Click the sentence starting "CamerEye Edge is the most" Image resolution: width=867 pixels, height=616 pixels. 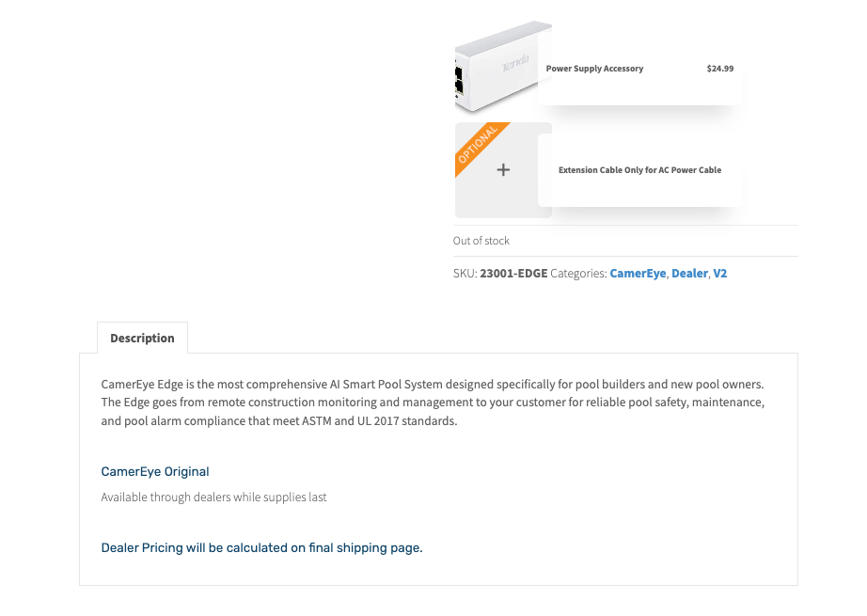(433, 384)
